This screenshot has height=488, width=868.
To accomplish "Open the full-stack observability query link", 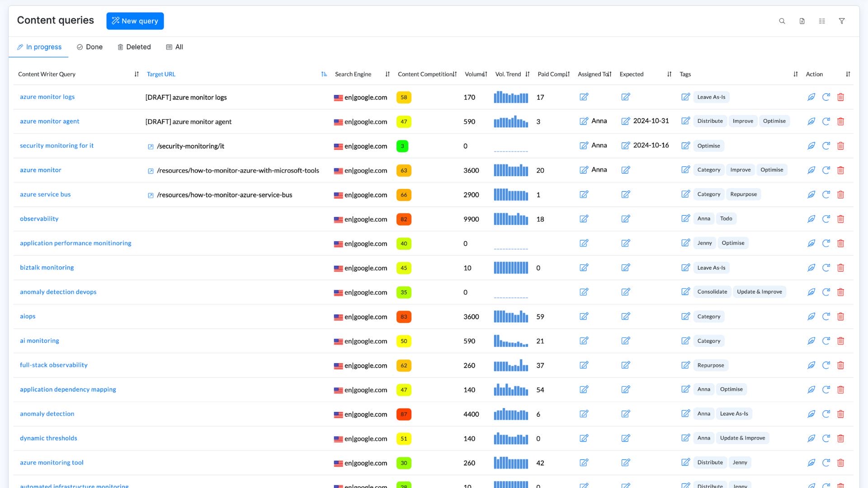I will point(54,365).
